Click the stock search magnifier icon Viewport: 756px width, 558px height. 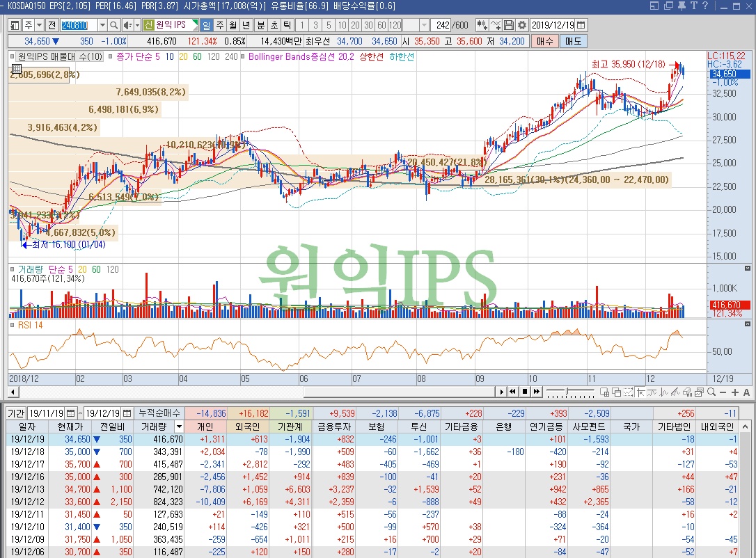coord(113,25)
